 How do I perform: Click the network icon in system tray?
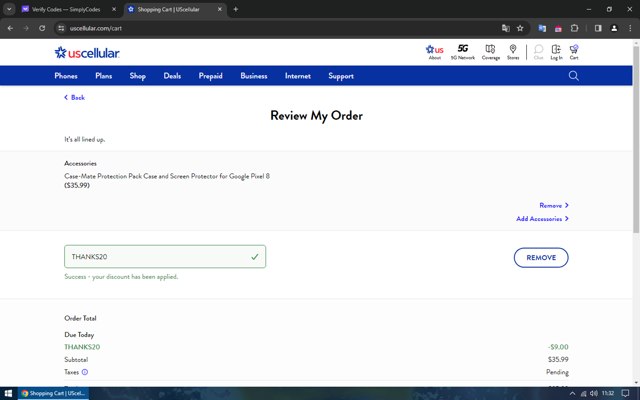583,393
